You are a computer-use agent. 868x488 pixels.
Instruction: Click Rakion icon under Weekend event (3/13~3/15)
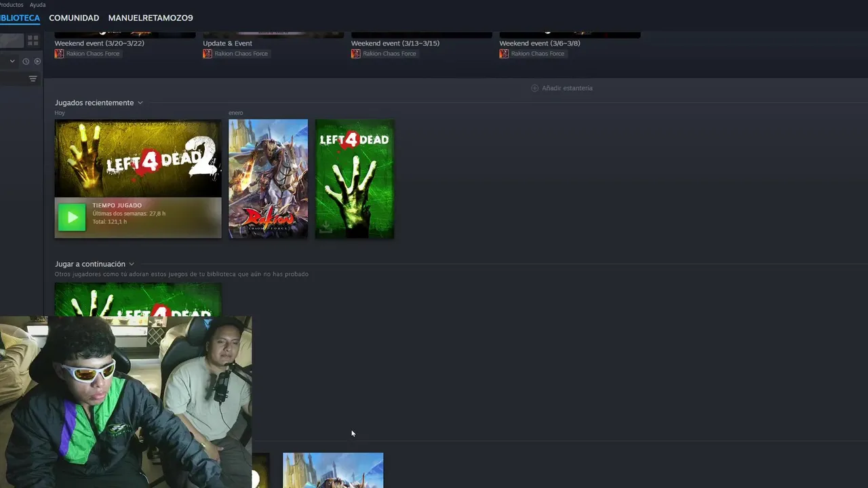click(355, 54)
